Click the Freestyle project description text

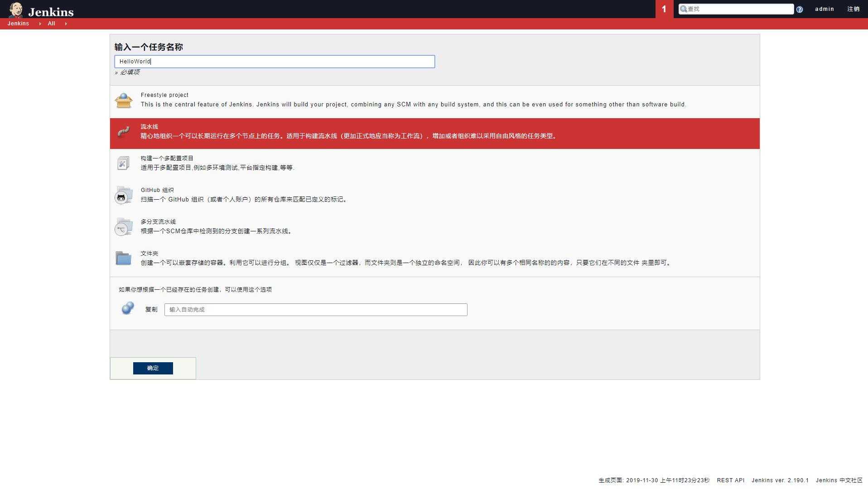click(x=413, y=105)
